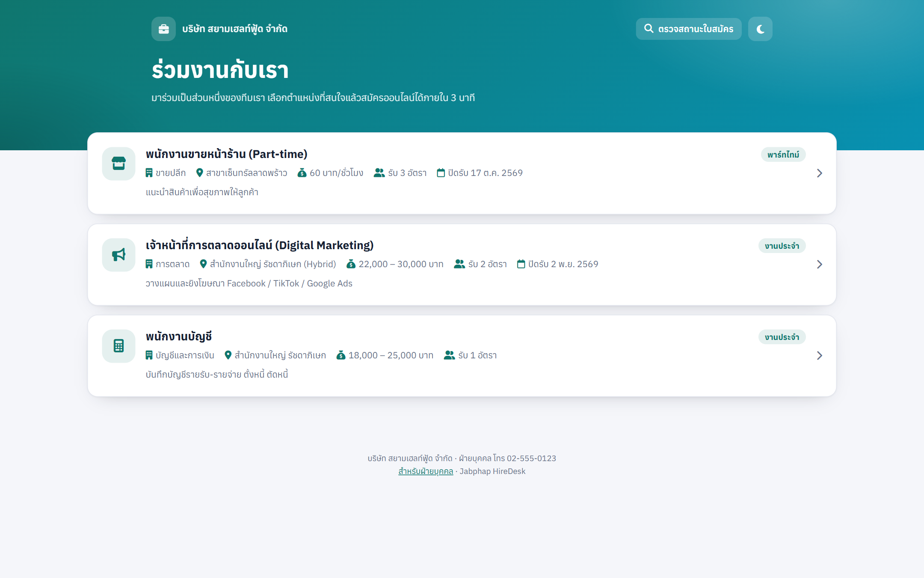Click the money bag icon beside 60 บาท/ชั่วโมง
Viewport: 924px width, 578px height.
click(302, 173)
